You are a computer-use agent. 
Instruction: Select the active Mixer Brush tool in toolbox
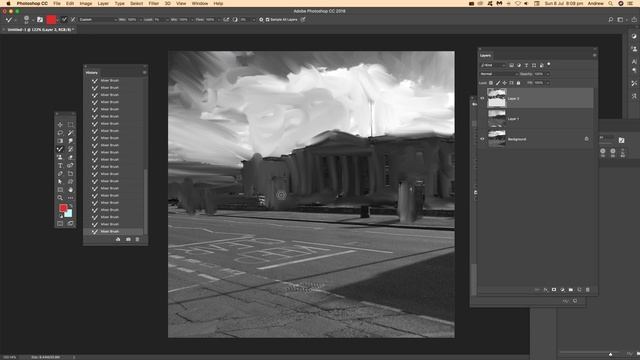click(x=60, y=149)
